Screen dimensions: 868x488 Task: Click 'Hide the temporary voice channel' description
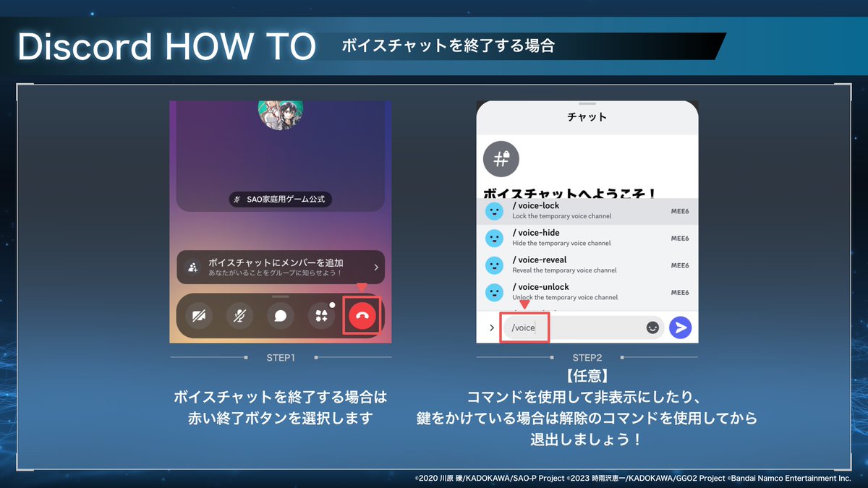coord(562,243)
